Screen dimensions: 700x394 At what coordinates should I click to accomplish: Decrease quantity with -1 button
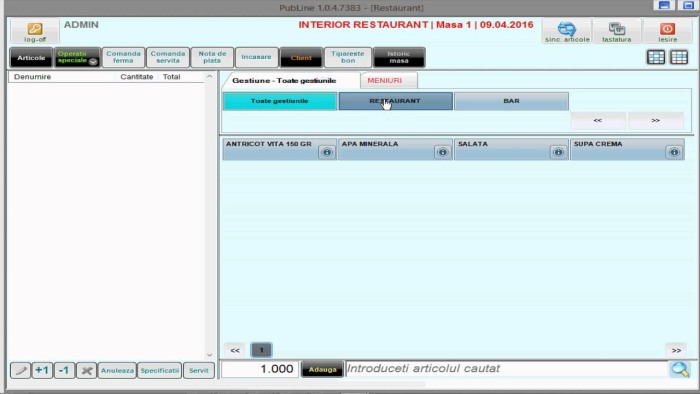[64, 370]
